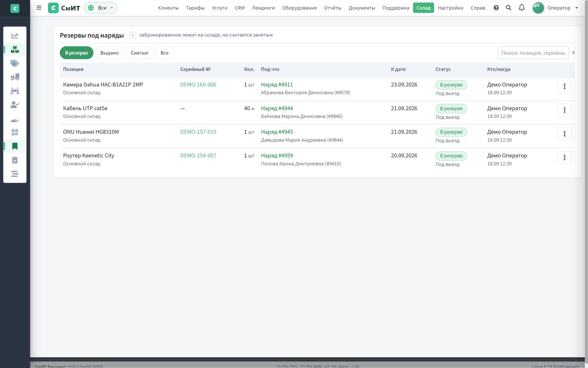This screenshot has height=368, width=588.
Task: Open the open-hand issue icon in sidebar
Action: pyautogui.click(x=15, y=120)
